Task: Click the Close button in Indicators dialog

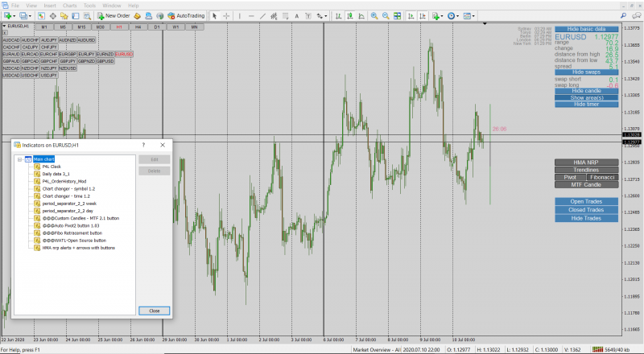Action: 154,311
